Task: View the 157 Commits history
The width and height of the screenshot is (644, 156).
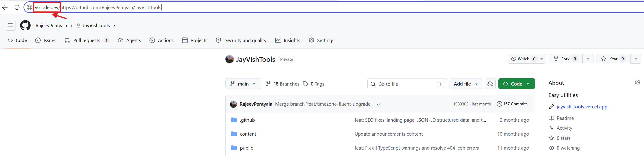Action: click(x=512, y=104)
